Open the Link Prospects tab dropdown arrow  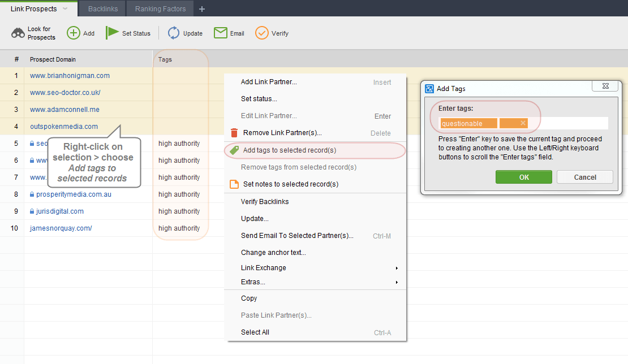65,8
